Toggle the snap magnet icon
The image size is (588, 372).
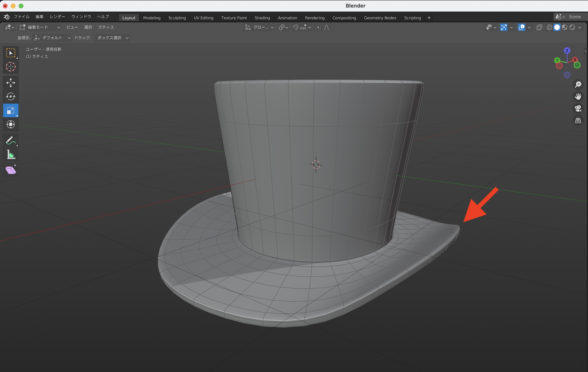tap(296, 27)
